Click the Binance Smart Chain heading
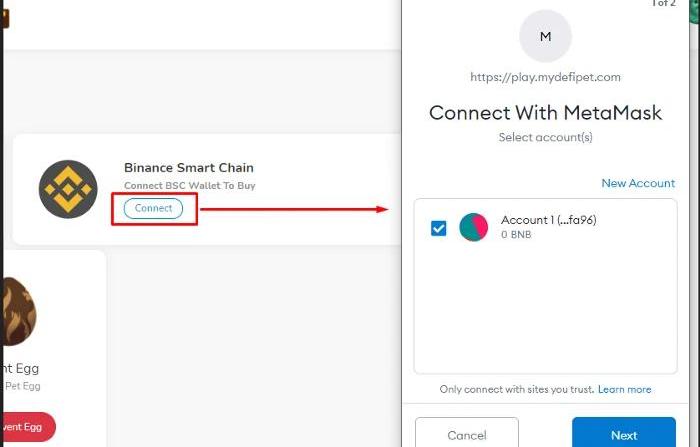The image size is (700, 447). pyautogui.click(x=189, y=168)
